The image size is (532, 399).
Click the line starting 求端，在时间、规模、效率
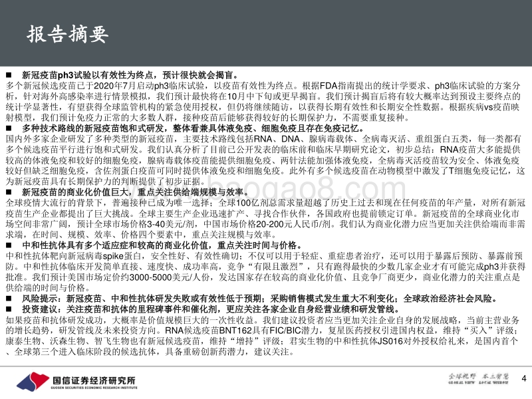point(142,235)
